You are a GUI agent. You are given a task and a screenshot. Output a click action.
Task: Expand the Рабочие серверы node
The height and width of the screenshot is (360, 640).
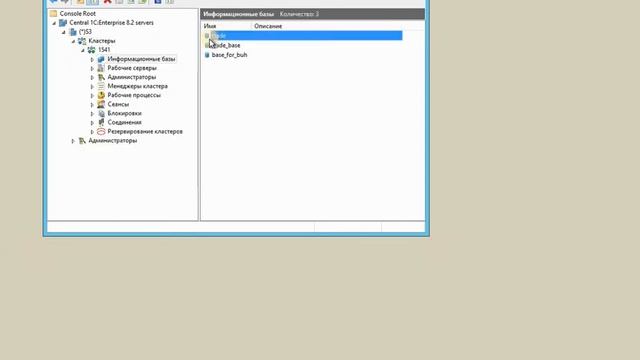92,69
